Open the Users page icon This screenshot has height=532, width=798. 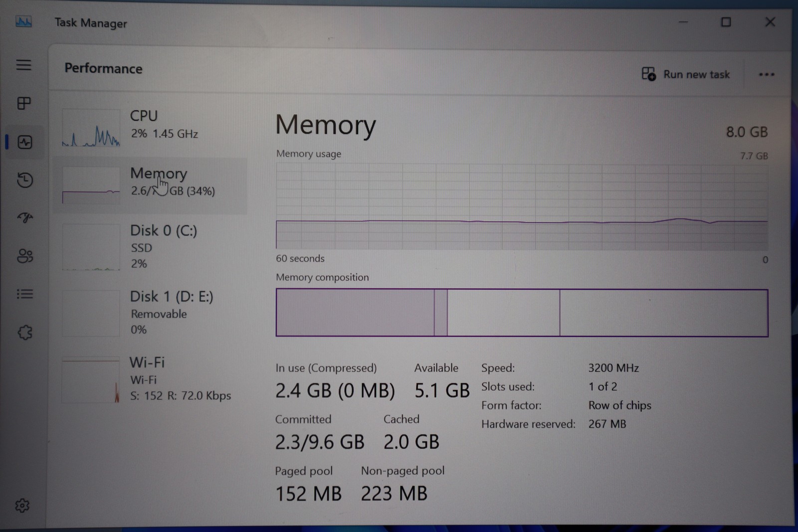24,256
